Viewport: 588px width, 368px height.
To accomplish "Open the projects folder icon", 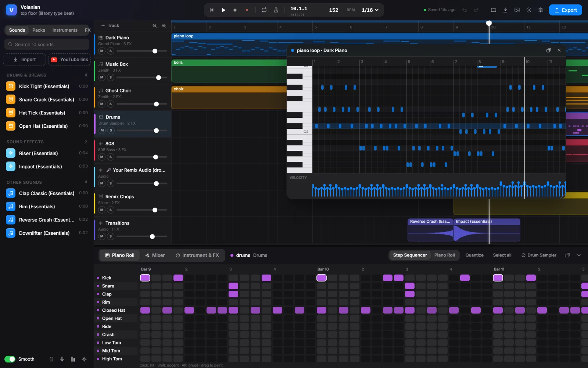I will pos(494,10).
